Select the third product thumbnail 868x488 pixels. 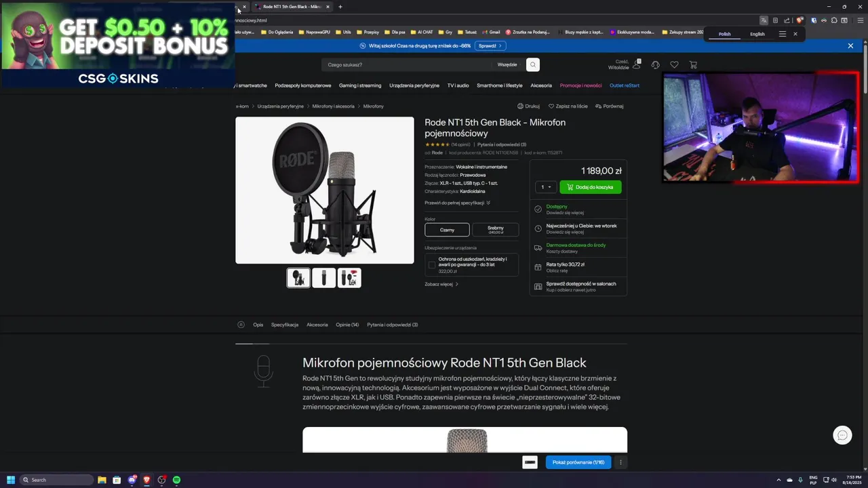click(349, 278)
